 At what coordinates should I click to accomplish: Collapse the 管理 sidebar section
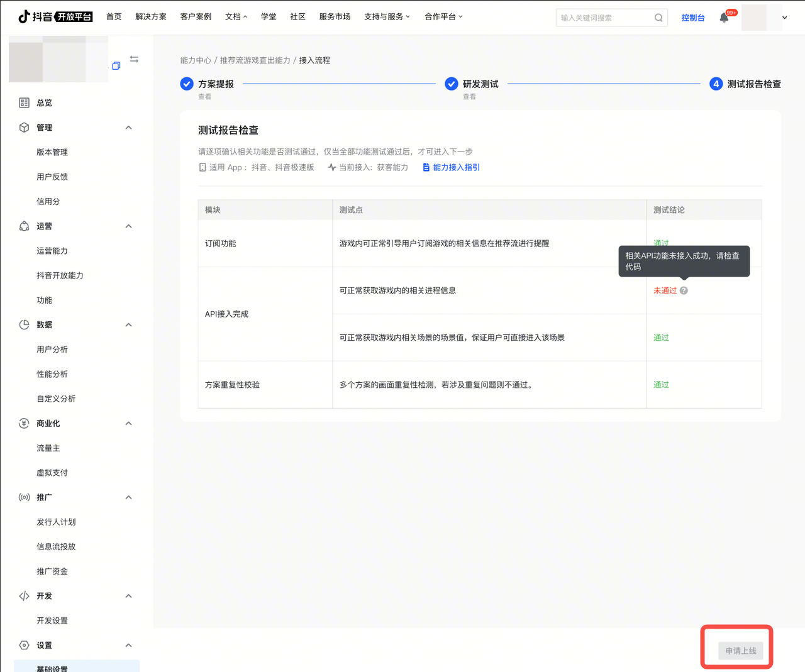click(128, 128)
